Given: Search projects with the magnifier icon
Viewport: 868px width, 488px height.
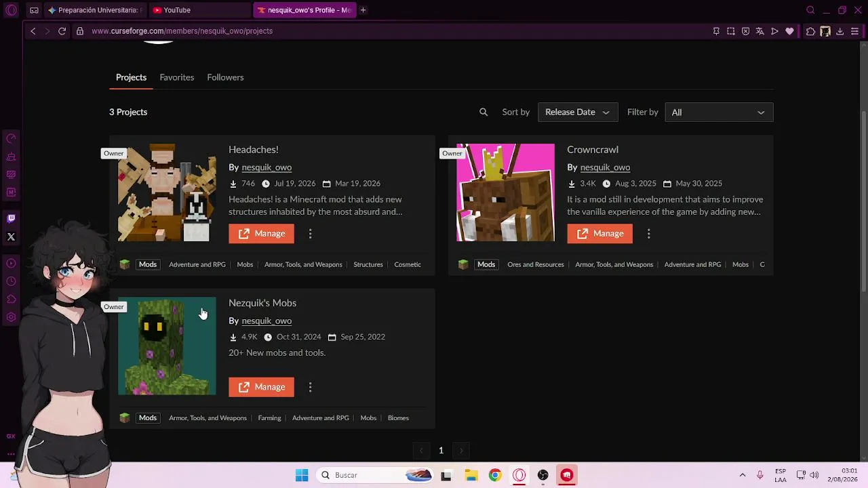Looking at the screenshot, I should click(484, 113).
